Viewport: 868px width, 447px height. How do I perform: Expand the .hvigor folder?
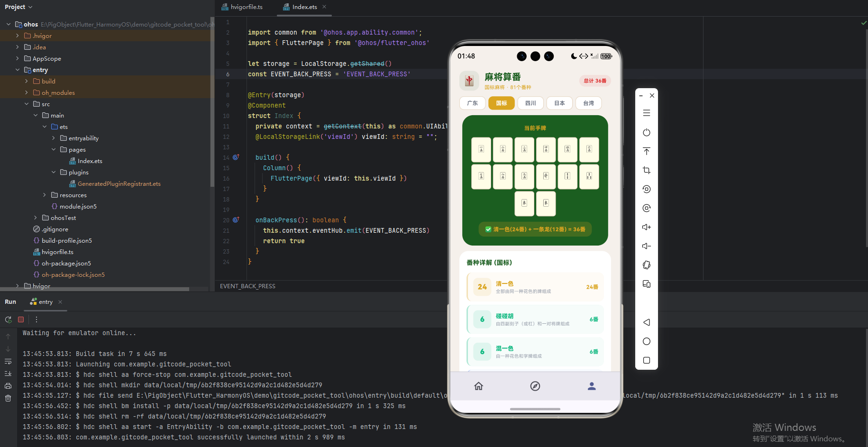18,36
